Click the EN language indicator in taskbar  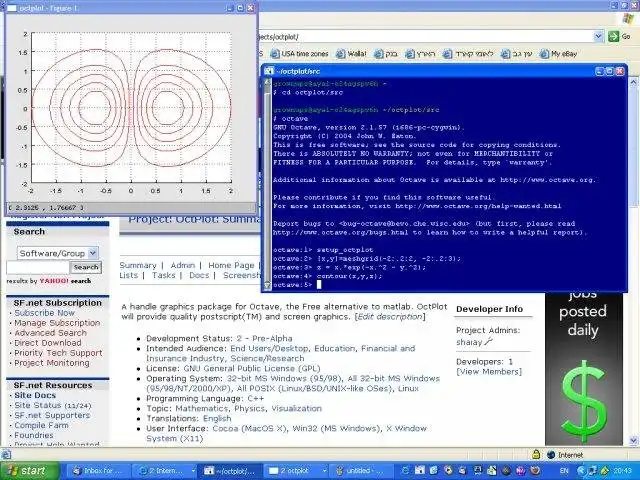(564, 471)
